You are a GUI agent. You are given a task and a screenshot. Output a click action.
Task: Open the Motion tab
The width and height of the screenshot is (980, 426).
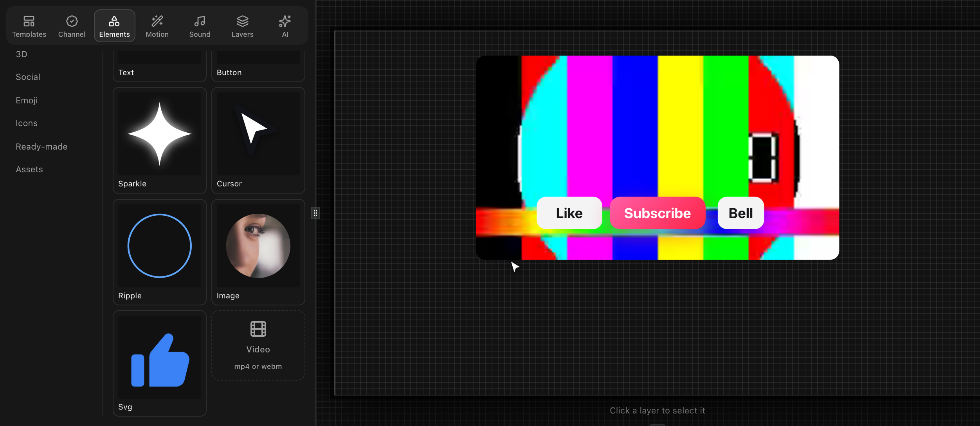click(x=157, y=26)
